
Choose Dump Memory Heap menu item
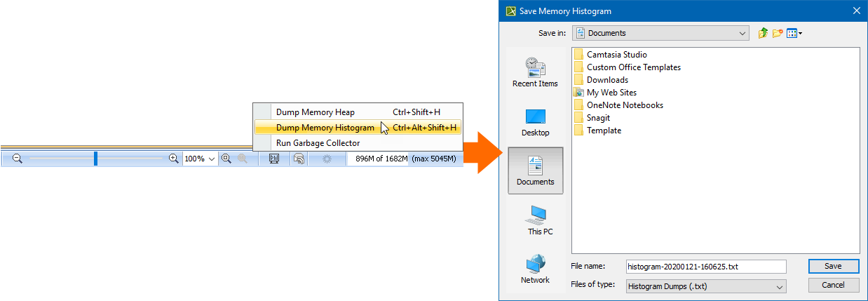click(316, 112)
